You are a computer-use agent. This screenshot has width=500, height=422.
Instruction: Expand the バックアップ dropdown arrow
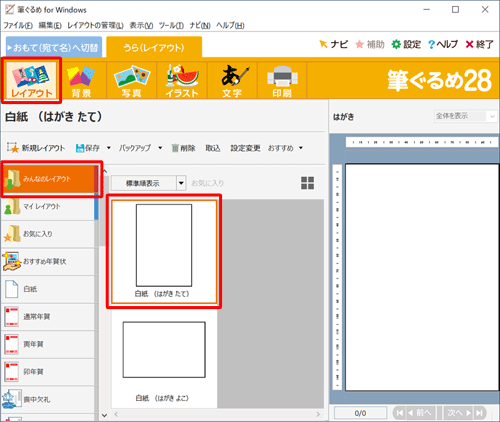tap(160, 148)
